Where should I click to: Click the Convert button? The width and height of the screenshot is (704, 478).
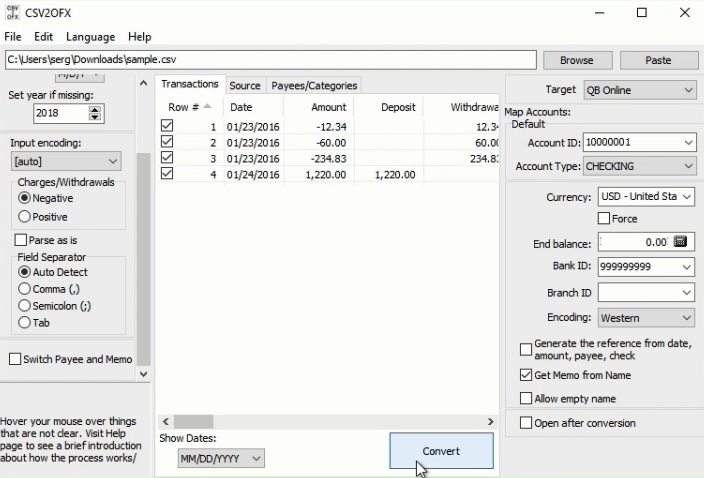pos(441,451)
